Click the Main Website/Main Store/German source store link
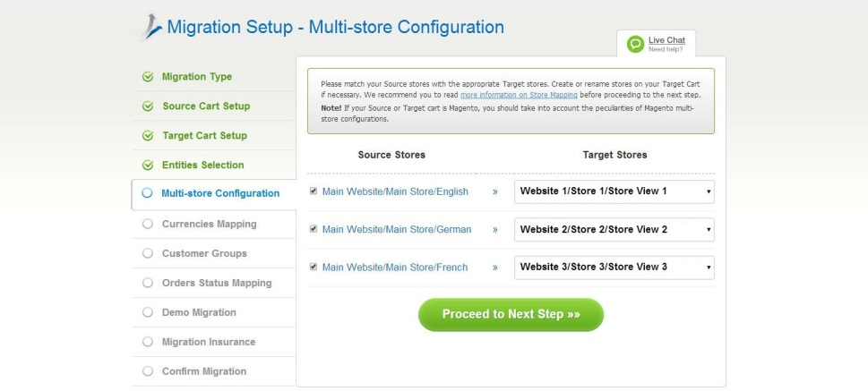This screenshot has width=868, height=391. pos(396,230)
